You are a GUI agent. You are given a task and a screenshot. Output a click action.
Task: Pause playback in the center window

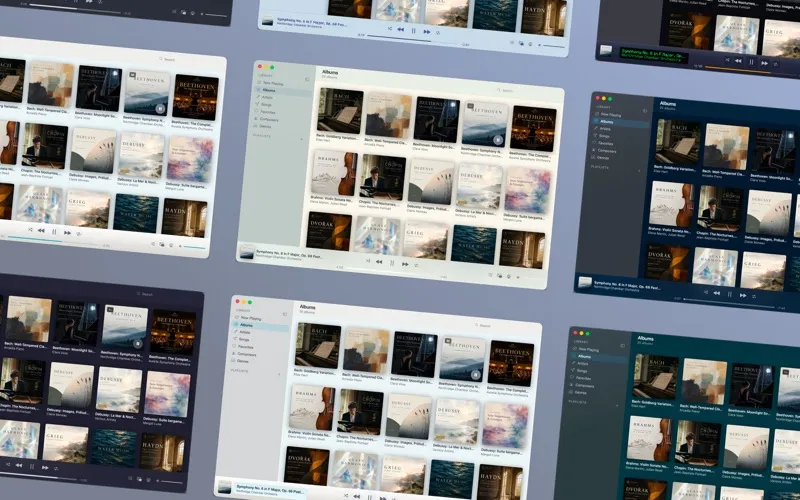pos(392,263)
